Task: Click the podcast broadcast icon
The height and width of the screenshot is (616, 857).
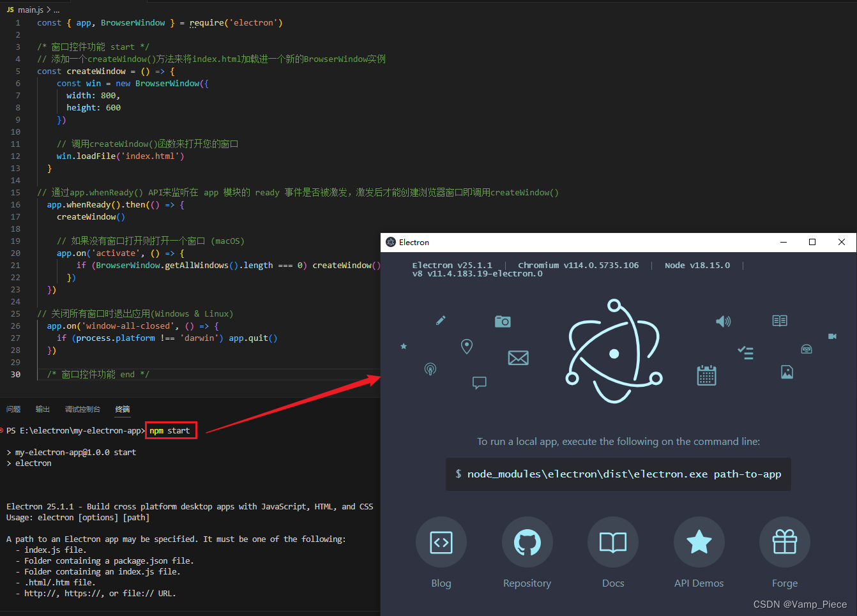Action: tap(430, 369)
